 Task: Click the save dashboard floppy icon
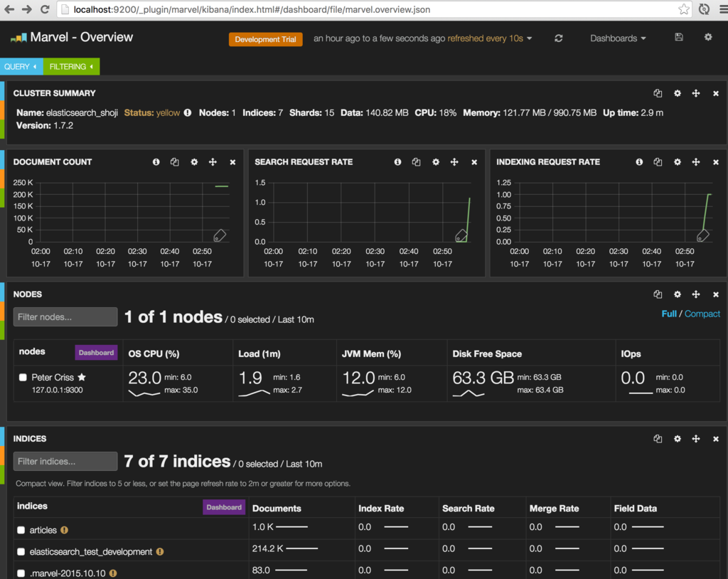679,37
